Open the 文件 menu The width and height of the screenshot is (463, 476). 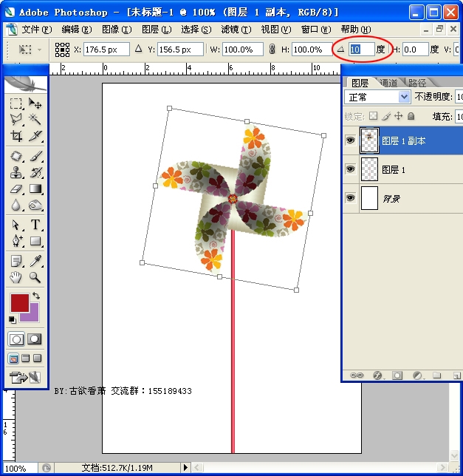37,30
